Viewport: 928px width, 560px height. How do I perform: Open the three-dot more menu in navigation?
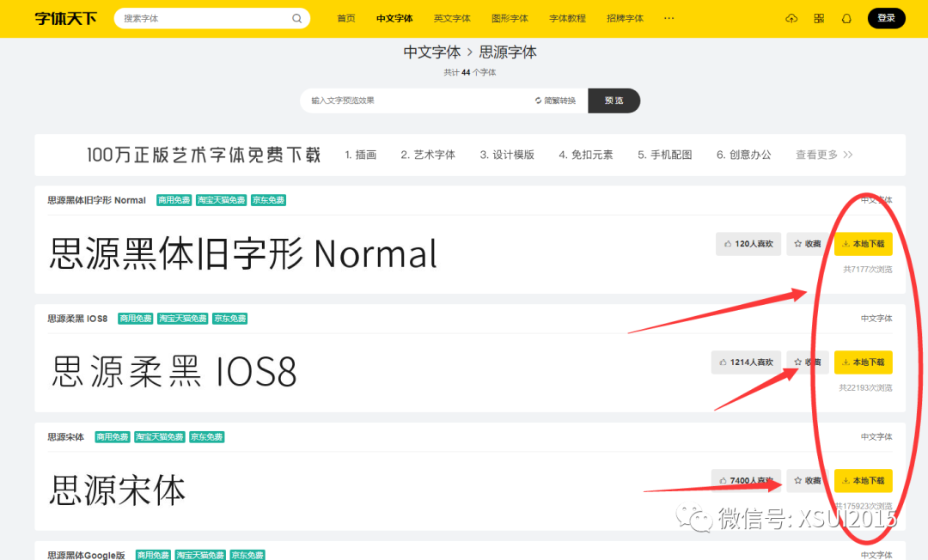pyautogui.click(x=669, y=18)
